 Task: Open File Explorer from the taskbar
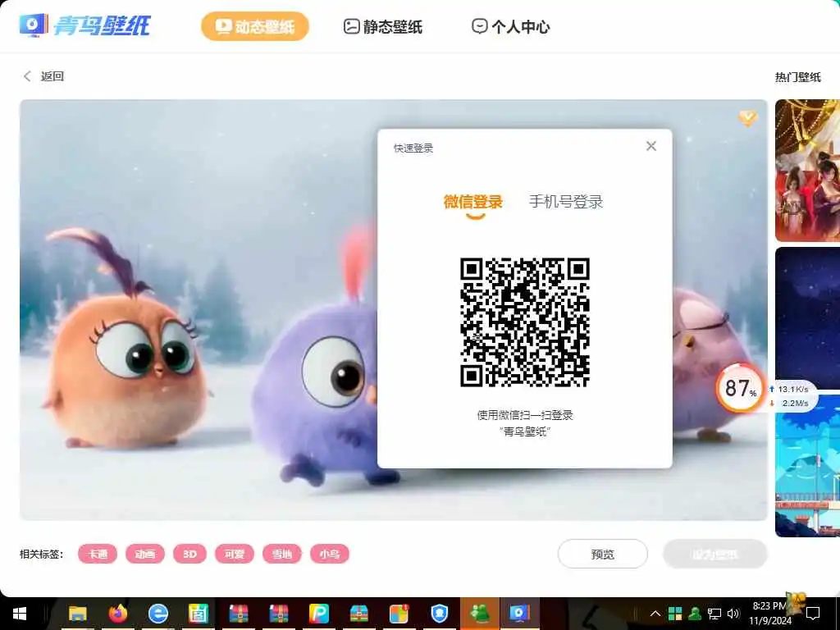(x=78, y=614)
